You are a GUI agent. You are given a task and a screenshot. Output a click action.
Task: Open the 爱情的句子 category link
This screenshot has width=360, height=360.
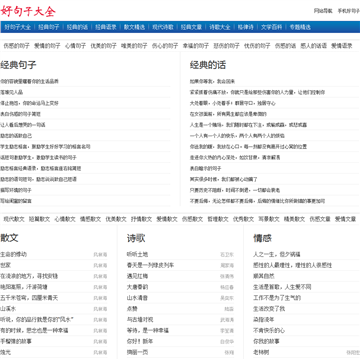click(x=47, y=46)
